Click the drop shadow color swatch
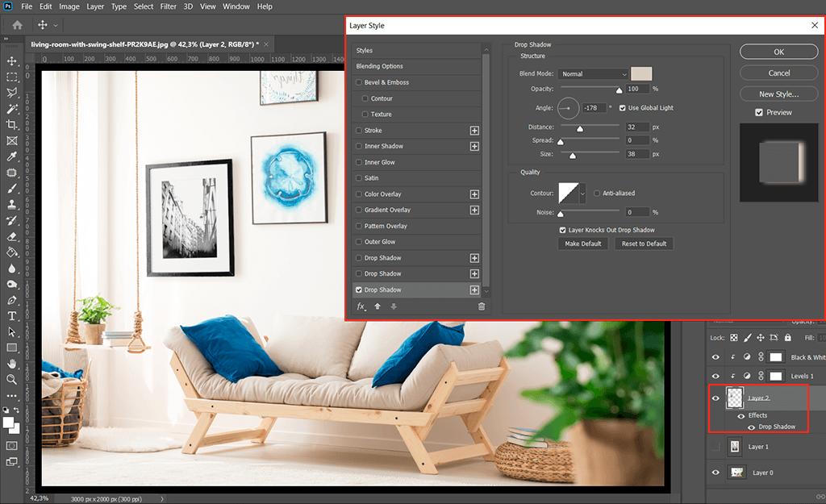826x504 pixels. 641,73
